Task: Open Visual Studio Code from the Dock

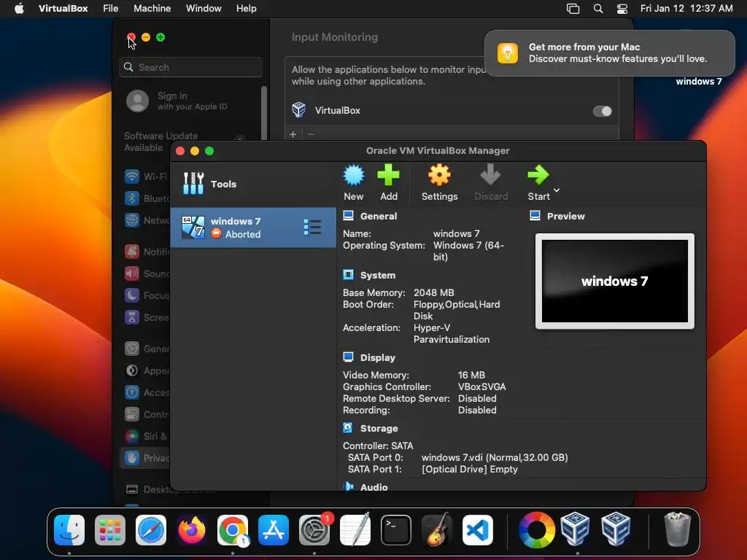Action: (x=478, y=530)
